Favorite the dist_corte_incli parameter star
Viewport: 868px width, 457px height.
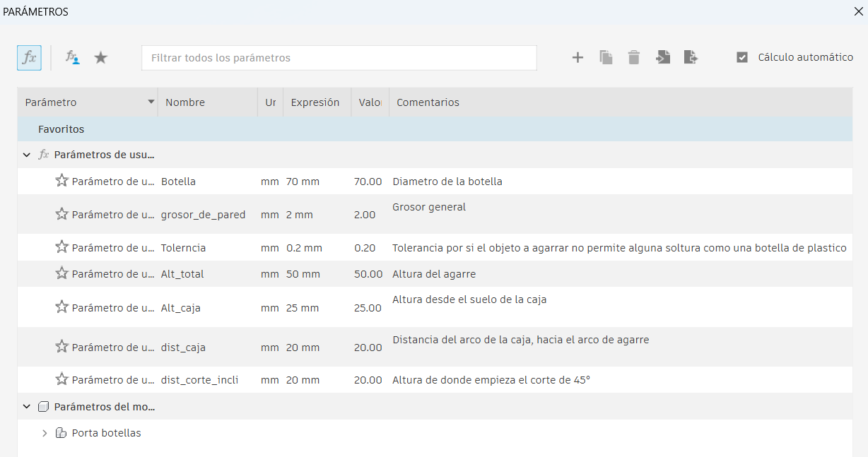tap(61, 379)
